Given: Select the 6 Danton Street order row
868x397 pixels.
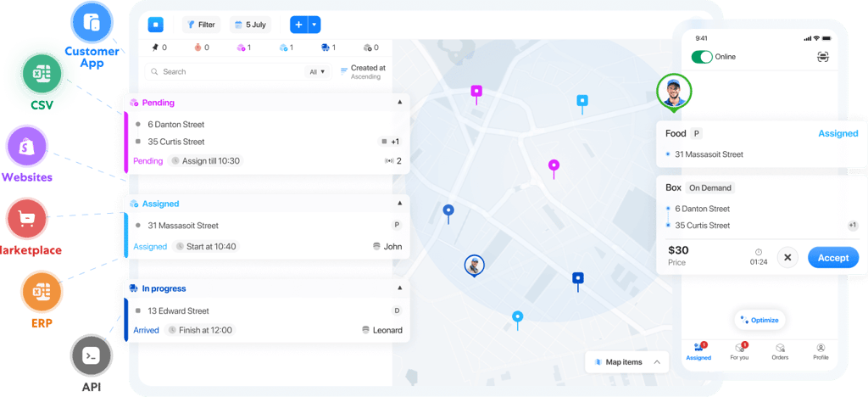Looking at the screenshot, I should 175,125.
